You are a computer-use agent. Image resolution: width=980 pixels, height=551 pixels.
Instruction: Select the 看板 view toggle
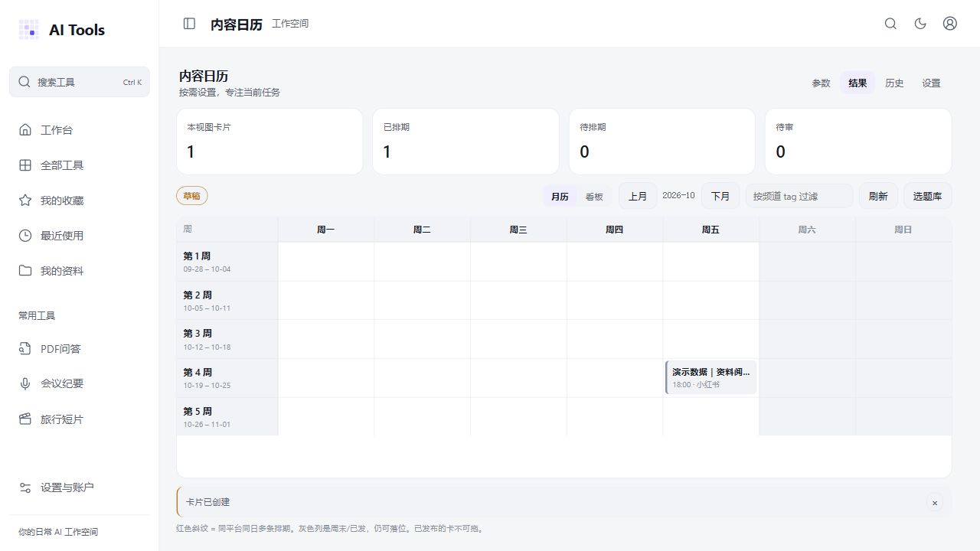click(594, 197)
